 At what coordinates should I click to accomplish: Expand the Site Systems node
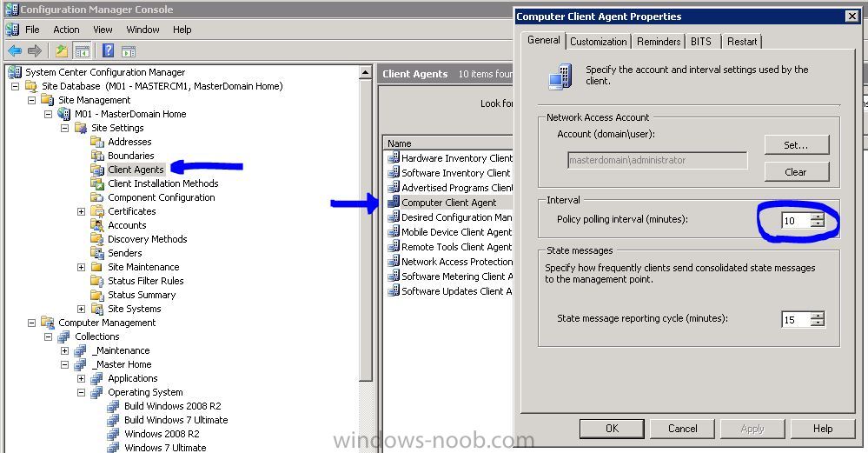pyautogui.click(x=82, y=309)
